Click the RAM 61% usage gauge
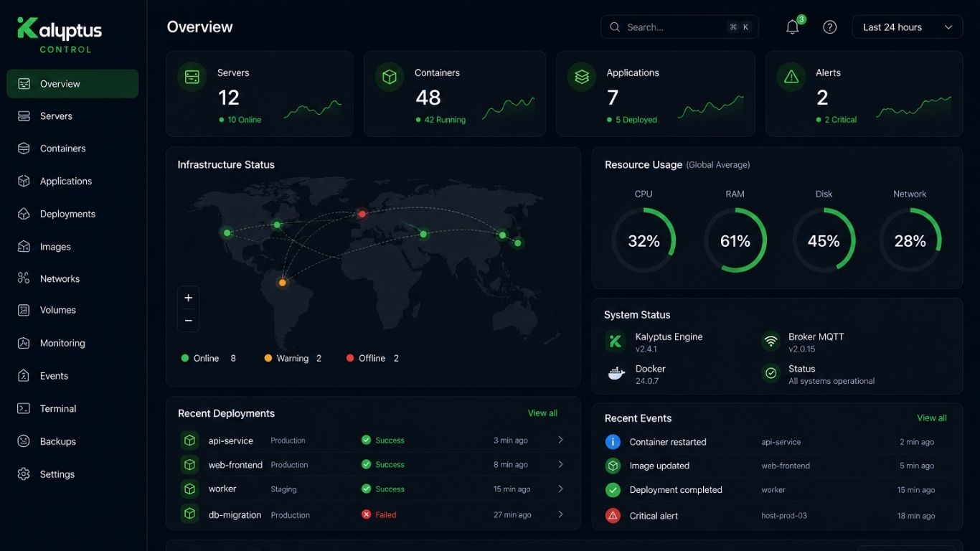The image size is (980, 551). click(735, 240)
